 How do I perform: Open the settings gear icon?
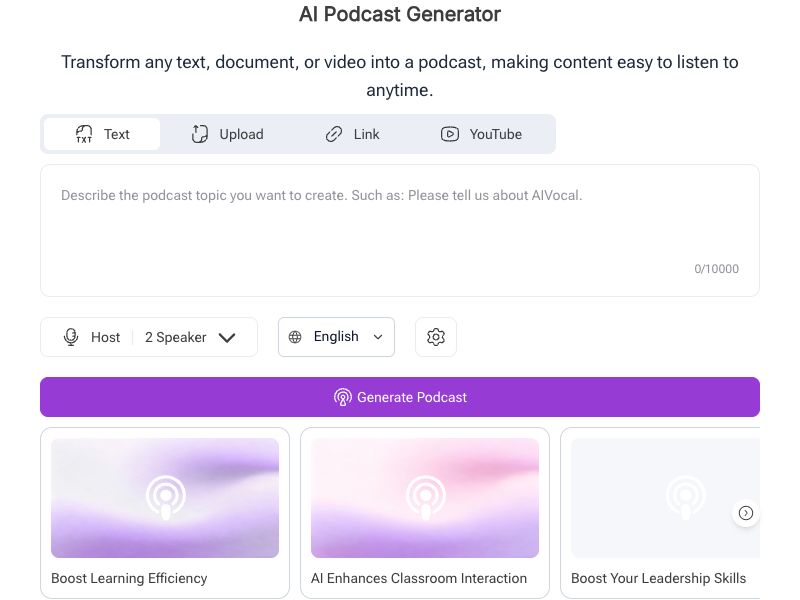(436, 337)
